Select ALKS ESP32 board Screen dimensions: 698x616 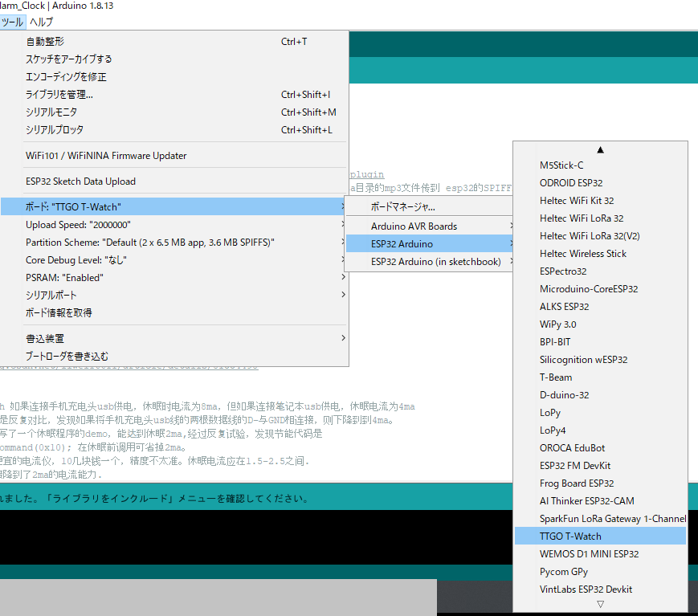click(600, 307)
